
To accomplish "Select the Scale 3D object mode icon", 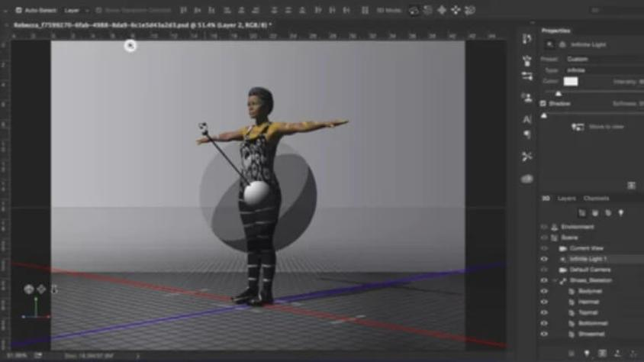I will (470, 10).
